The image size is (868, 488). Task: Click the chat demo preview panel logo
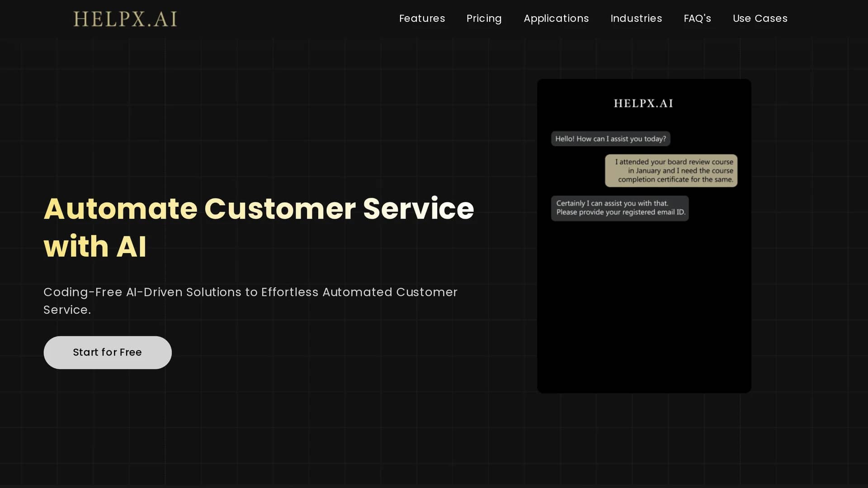click(643, 103)
